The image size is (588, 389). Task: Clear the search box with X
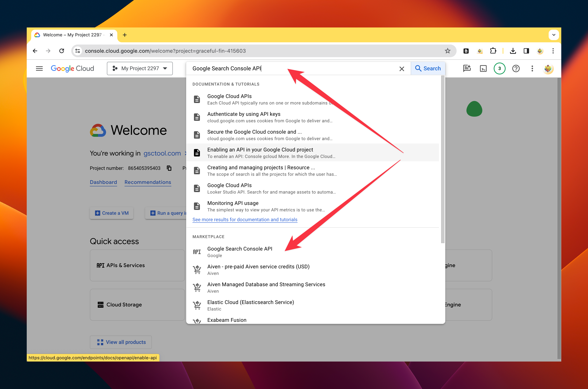(402, 69)
